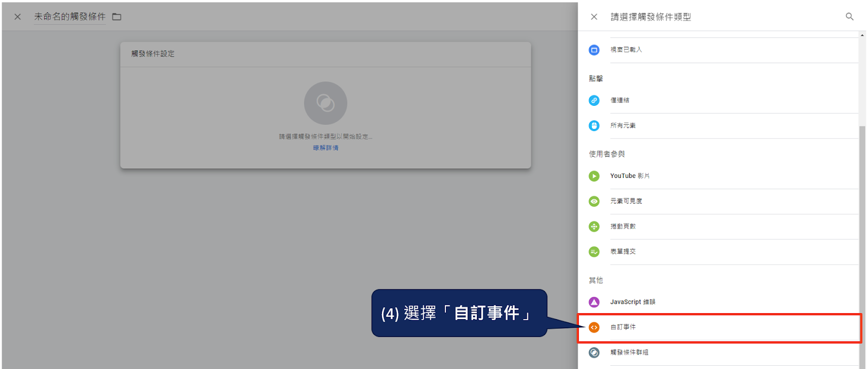This screenshot has height=369, width=868.
Task: Click the 請選擇觸發條件類型以開始設定 prompt text
Action: point(325,137)
